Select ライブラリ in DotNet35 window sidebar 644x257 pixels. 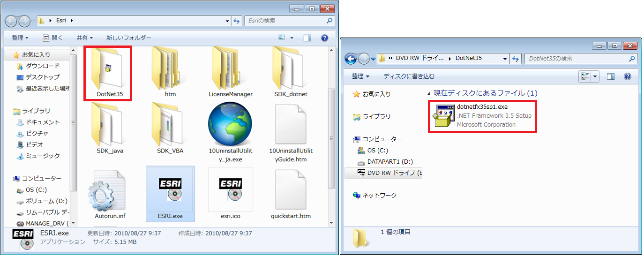[x=372, y=116]
